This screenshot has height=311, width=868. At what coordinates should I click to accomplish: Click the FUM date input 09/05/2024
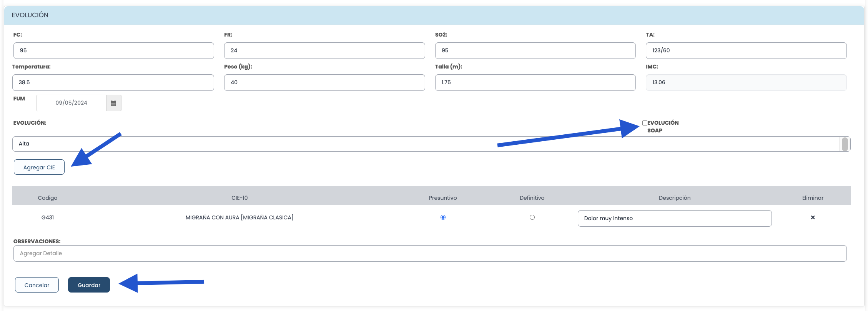point(72,103)
